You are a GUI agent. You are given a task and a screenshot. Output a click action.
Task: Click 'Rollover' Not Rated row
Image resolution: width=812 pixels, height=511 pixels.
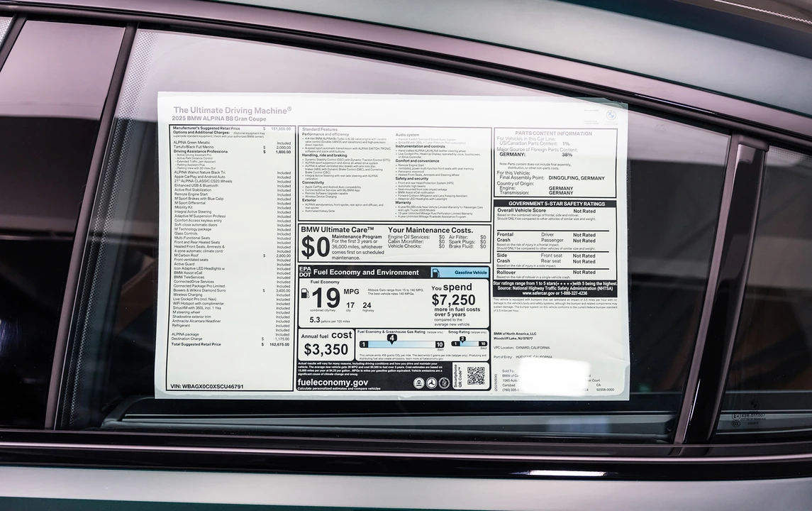(x=546, y=272)
